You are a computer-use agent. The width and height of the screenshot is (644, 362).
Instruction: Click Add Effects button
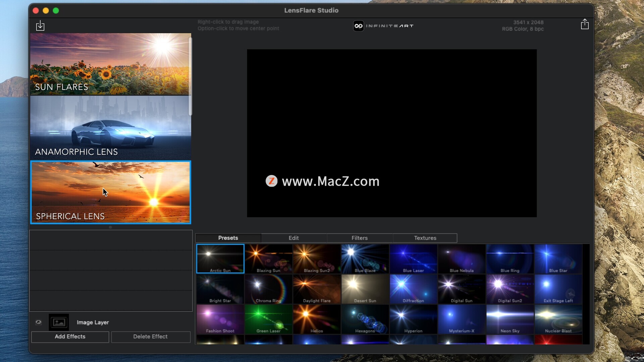70,337
